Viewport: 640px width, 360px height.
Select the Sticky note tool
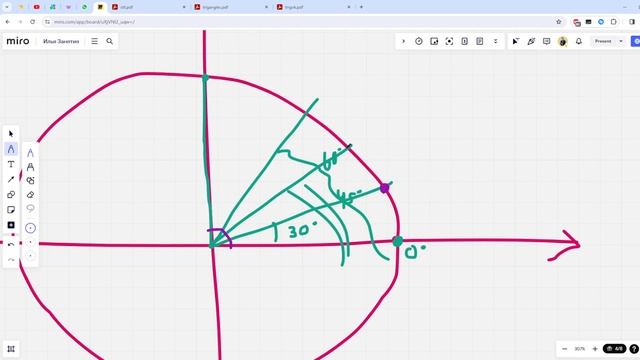(x=11, y=210)
